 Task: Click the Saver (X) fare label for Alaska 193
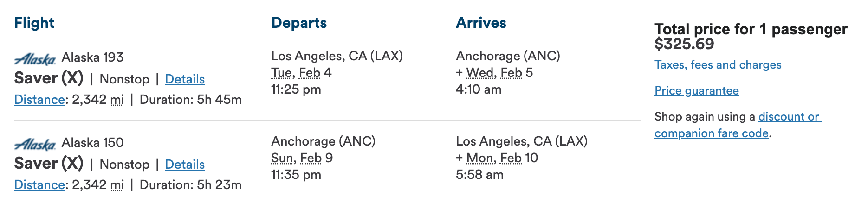(49, 78)
